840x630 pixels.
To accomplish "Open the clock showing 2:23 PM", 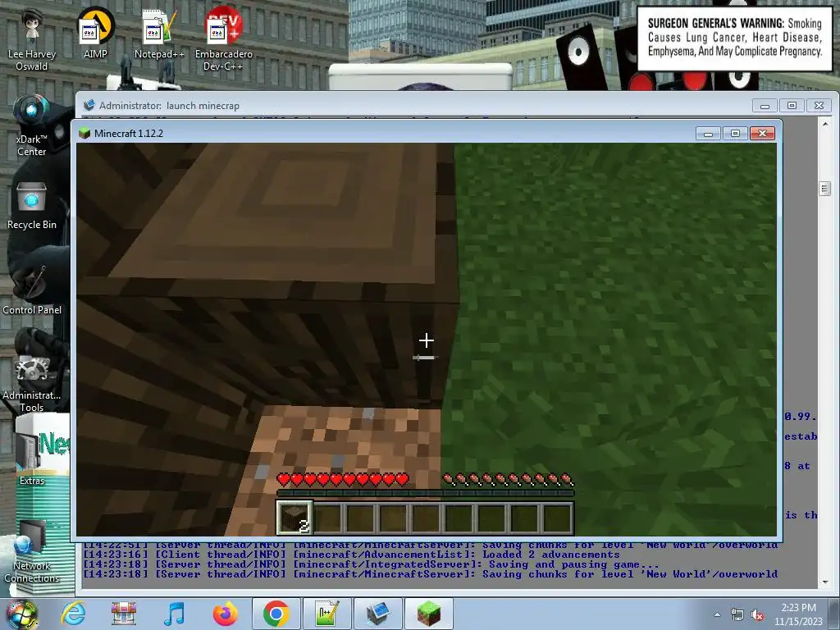I will [x=798, y=614].
